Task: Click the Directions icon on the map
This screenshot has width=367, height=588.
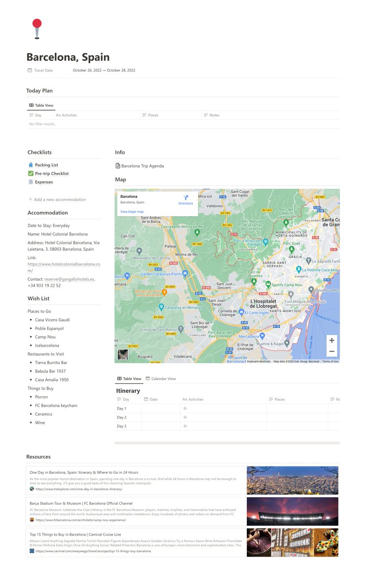Action: 186,197
